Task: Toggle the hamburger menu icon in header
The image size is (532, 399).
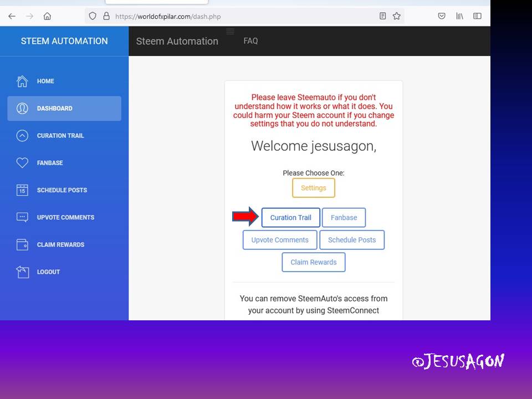Action: pos(230,32)
